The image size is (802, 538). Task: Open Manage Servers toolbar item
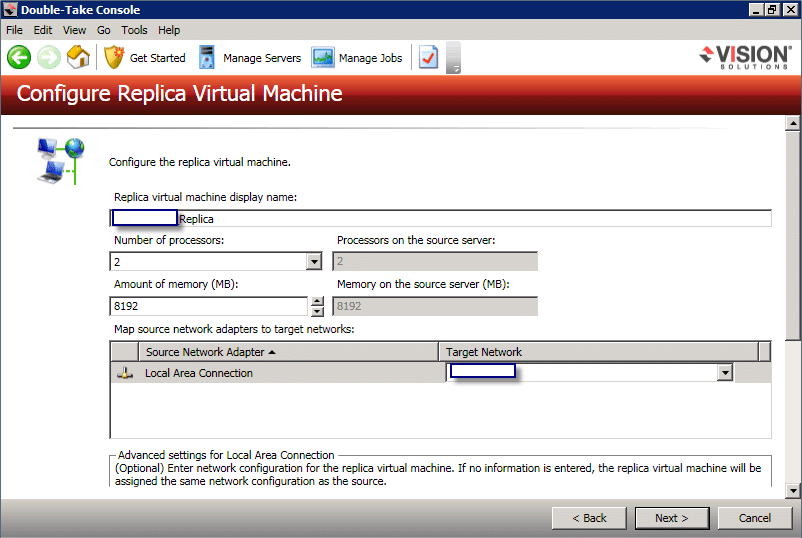point(250,58)
